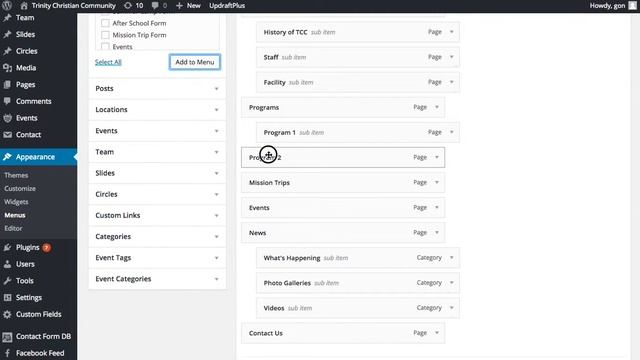Click the Plugins icon in the sidebar
Viewport: 640px width, 360px height.
pos(7,247)
